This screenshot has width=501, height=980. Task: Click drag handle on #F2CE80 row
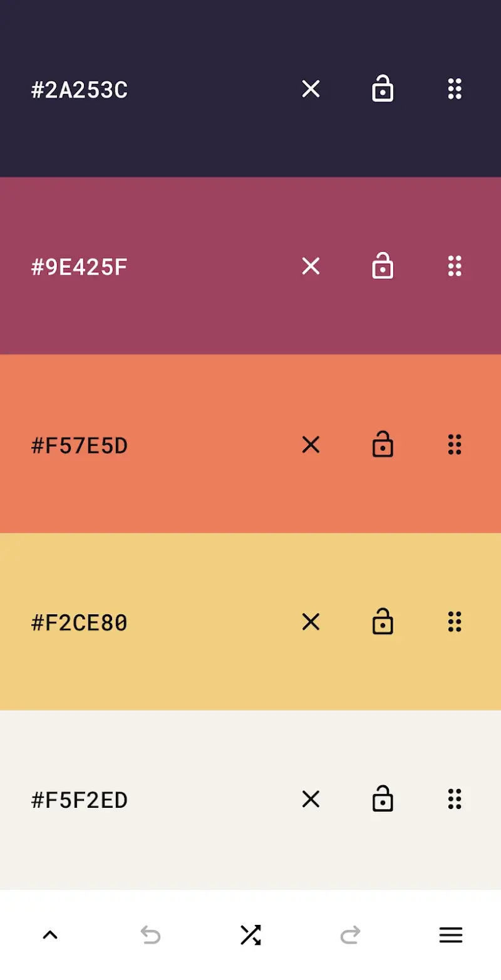pos(455,622)
